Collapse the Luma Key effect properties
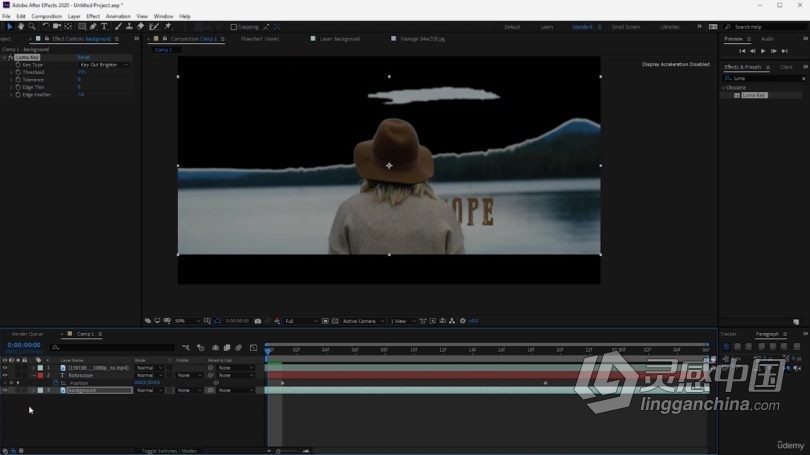Image resolution: width=810 pixels, height=455 pixels. tap(5, 57)
